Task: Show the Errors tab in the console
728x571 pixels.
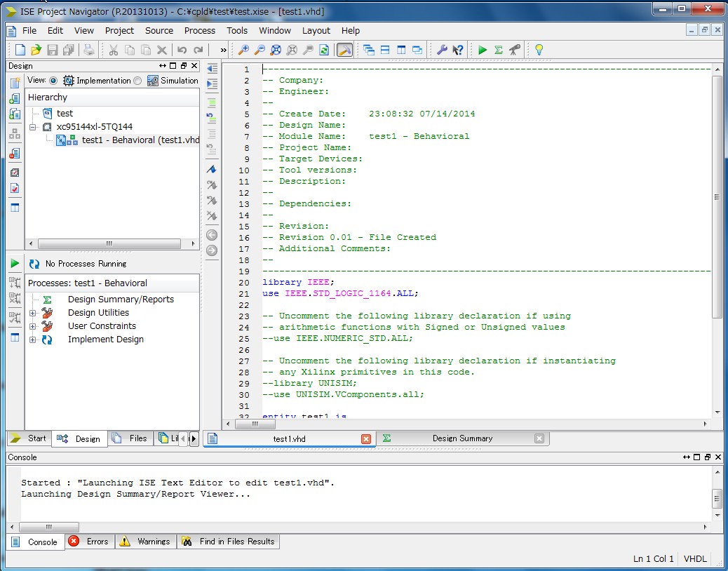Action: coord(90,542)
